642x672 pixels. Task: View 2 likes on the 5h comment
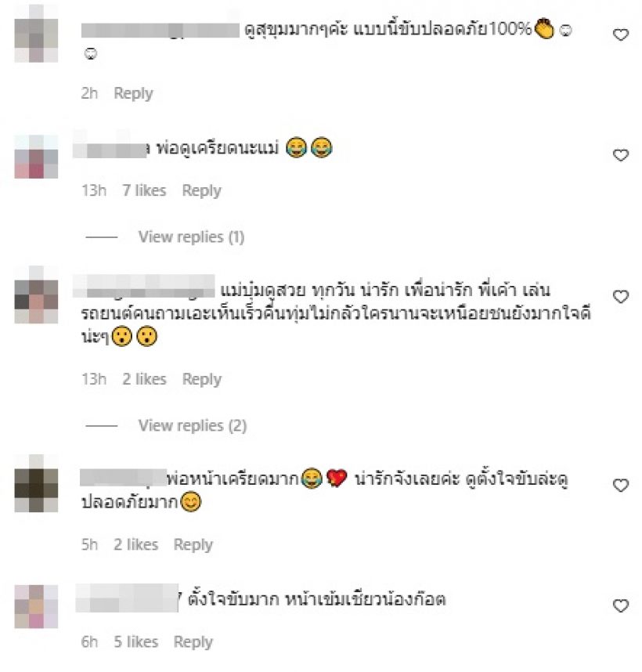click(135, 544)
